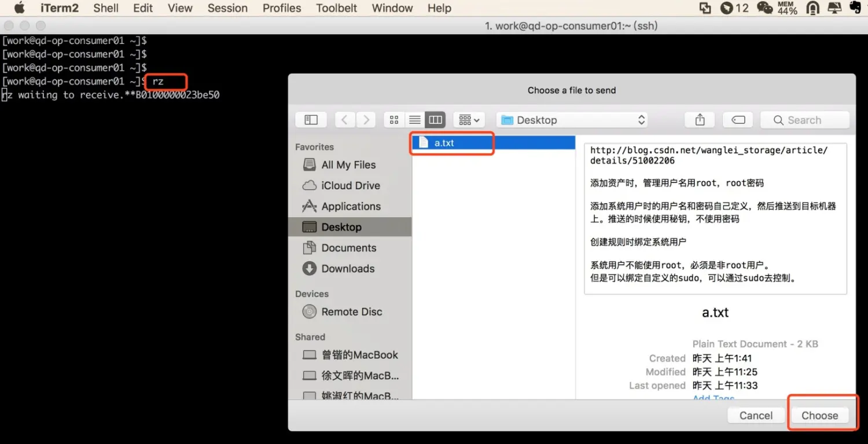This screenshot has width=868, height=444.
Task: Click the Search field
Action: tap(804, 120)
